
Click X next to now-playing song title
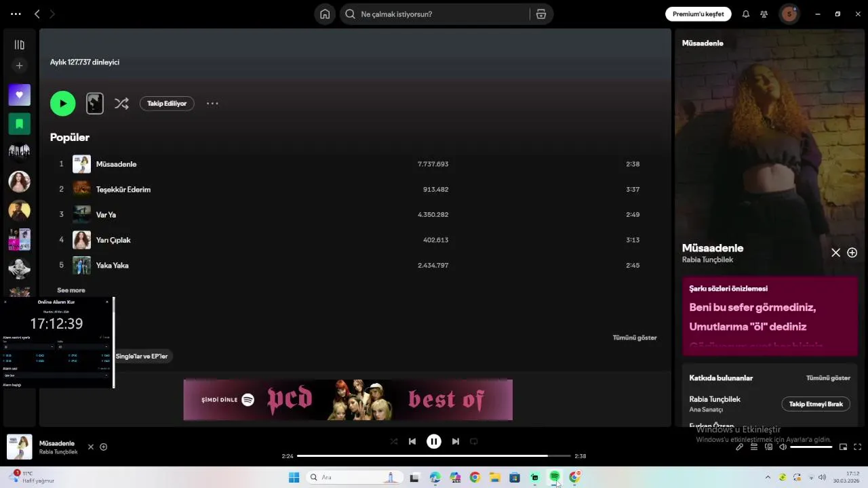90,447
